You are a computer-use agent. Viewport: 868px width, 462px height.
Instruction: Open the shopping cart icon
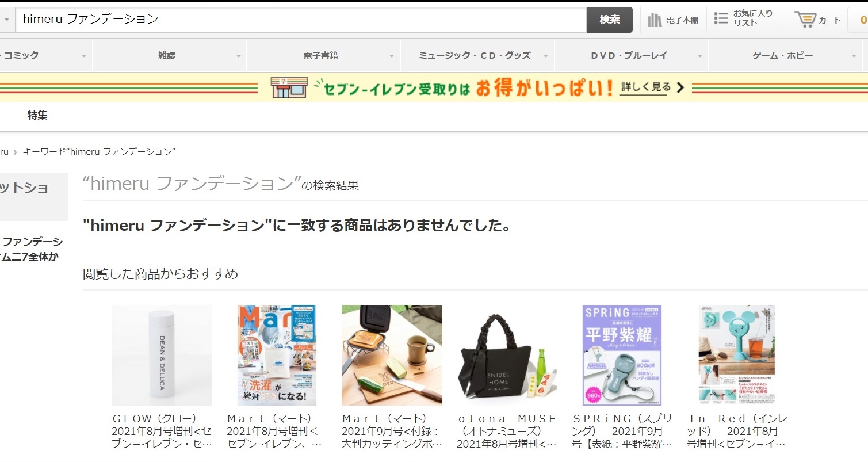coord(805,20)
